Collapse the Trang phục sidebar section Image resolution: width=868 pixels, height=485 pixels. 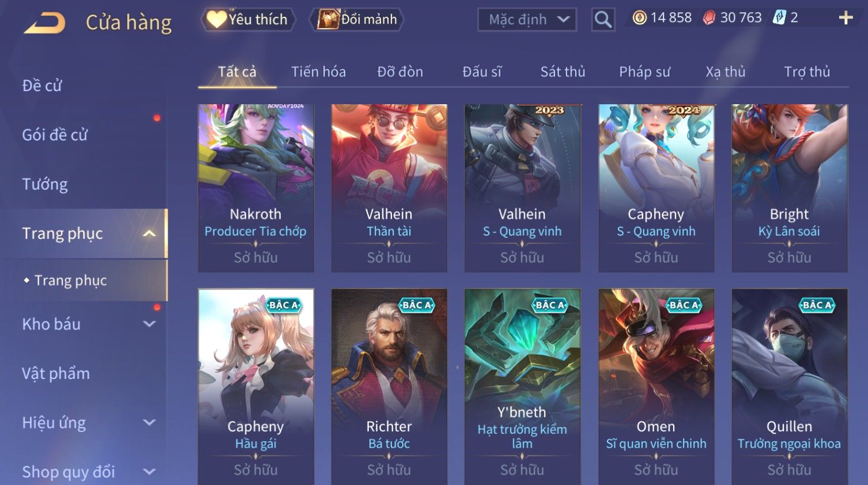pyautogui.click(x=149, y=233)
